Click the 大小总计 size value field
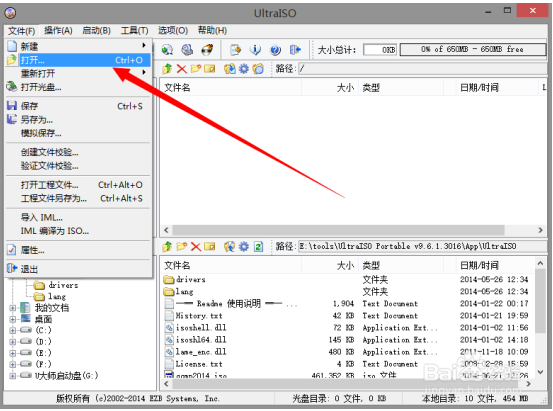Viewport: 553px width, 411px height. [380, 50]
